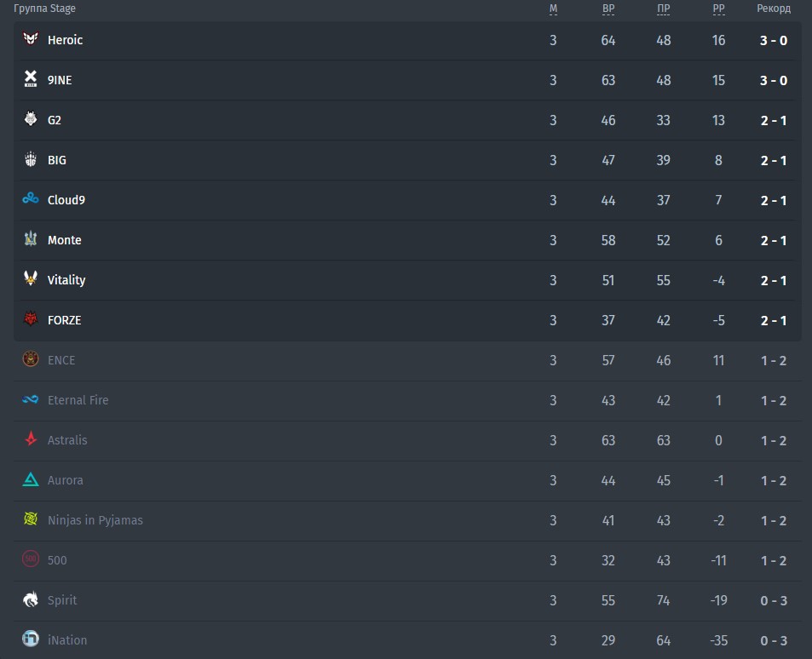
Task: Open the Monte team name link
Action: [x=64, y=240]
